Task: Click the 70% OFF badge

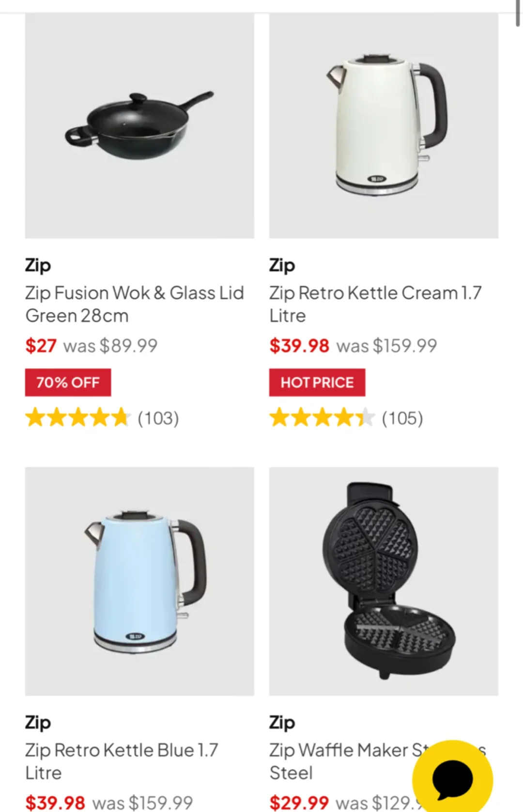Action: coord(68,383)
